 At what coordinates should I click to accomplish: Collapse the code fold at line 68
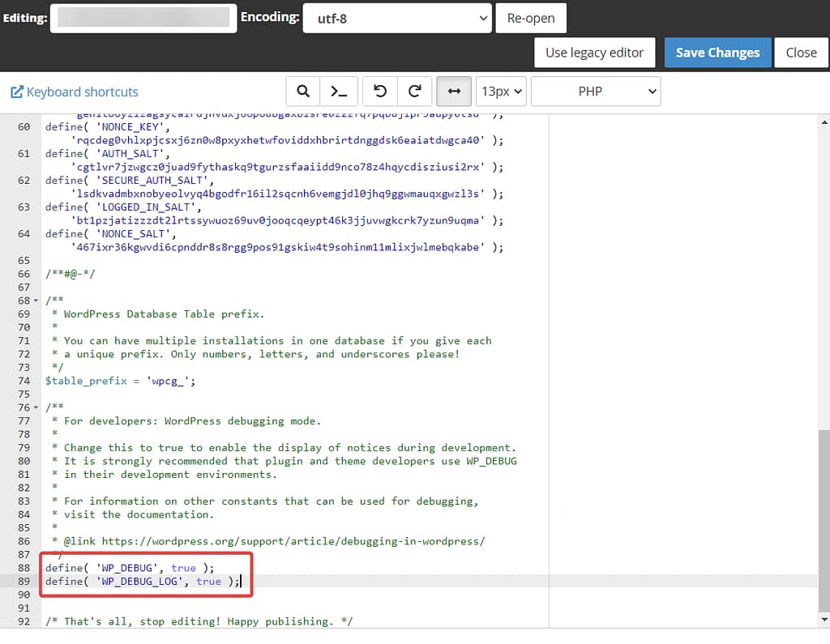36,300
